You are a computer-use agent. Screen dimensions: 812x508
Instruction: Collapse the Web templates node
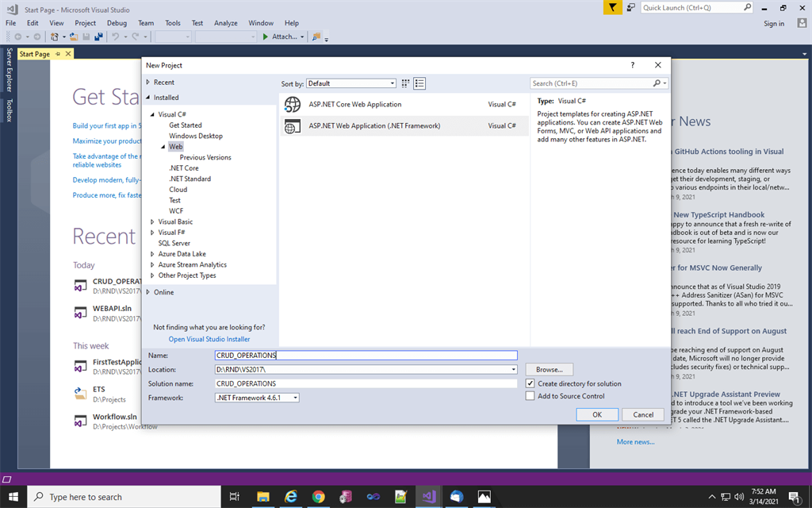tap(161, 146)
